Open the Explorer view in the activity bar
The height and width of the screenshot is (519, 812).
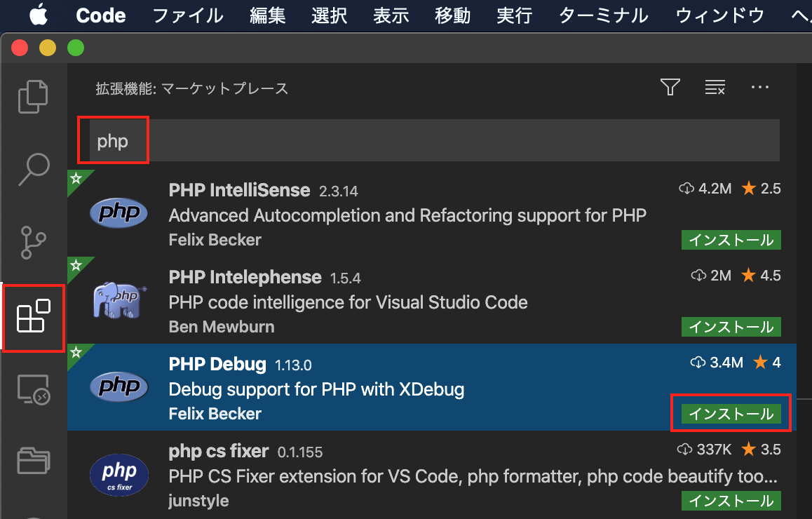(33, 96)
